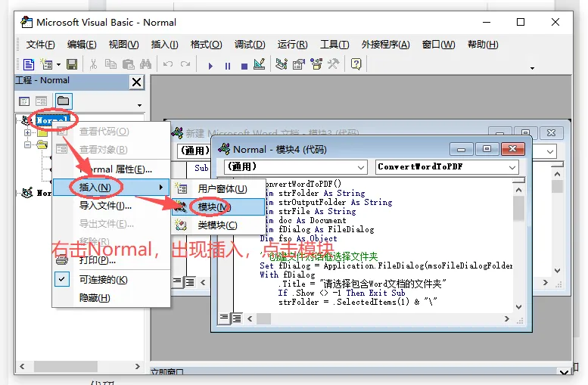The width and height of the screenshot is (588, 385).
Task: Click the Undo arrow icon
Action: pos(168,64)
